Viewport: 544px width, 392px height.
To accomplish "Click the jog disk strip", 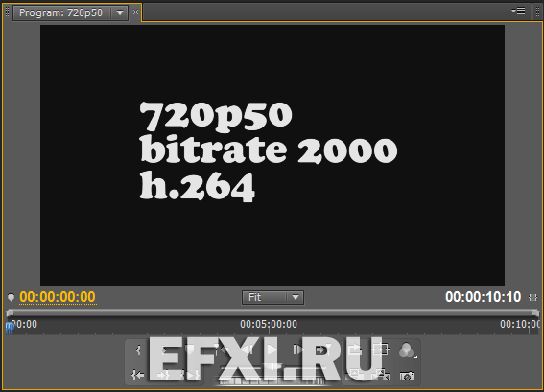I will (272, 381).
